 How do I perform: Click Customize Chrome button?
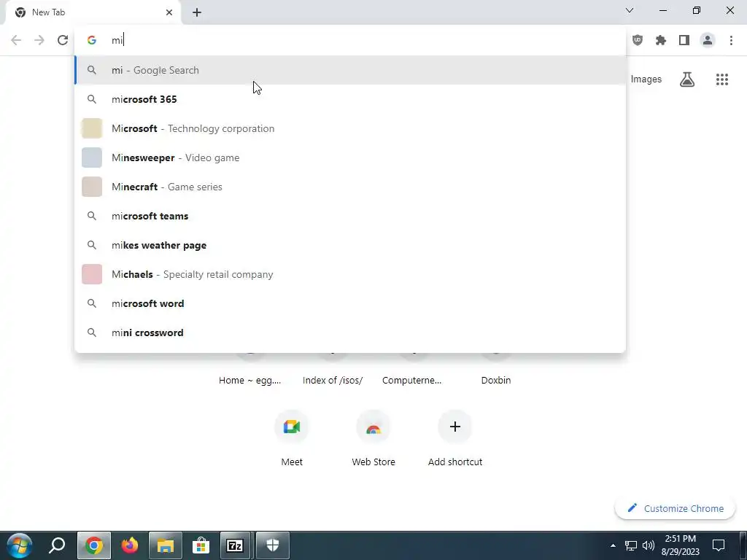[x=675, y=508]
